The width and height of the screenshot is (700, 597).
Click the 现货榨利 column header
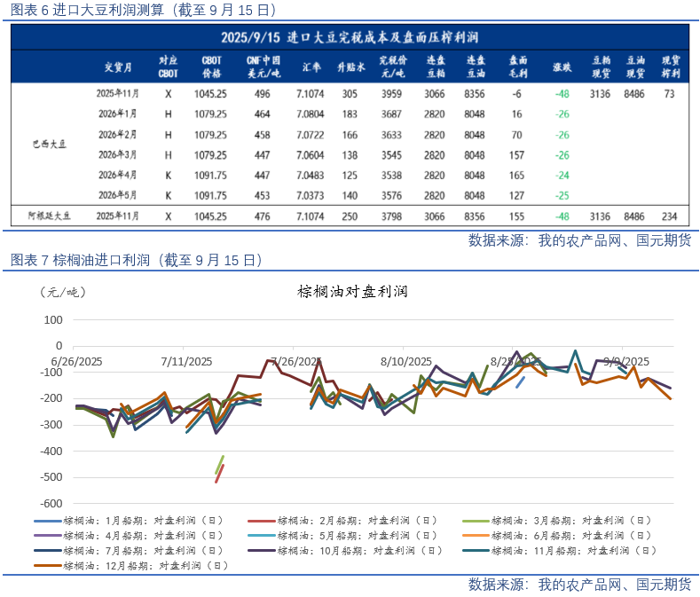click(670, 67)
